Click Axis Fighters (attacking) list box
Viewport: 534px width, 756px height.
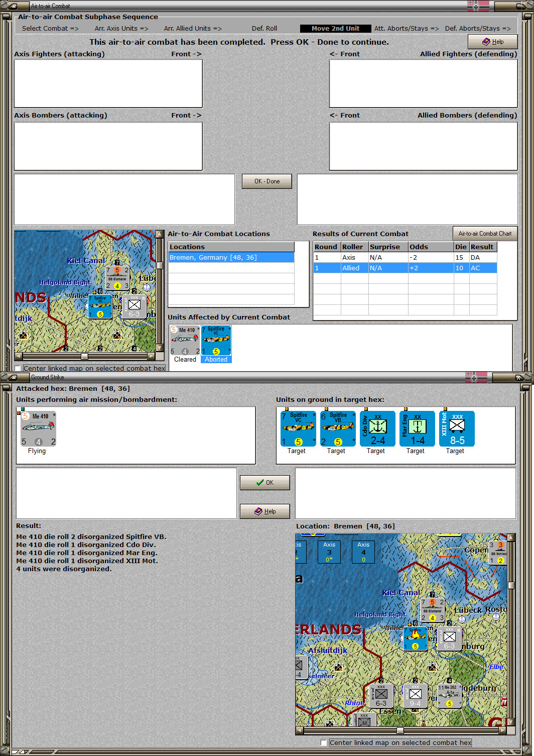tap(108, 83)
